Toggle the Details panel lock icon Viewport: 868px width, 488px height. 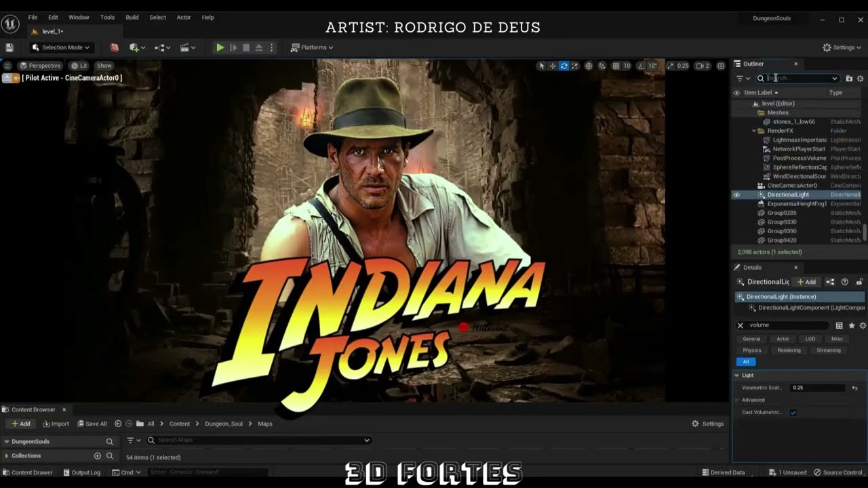[x=860, y=282]
